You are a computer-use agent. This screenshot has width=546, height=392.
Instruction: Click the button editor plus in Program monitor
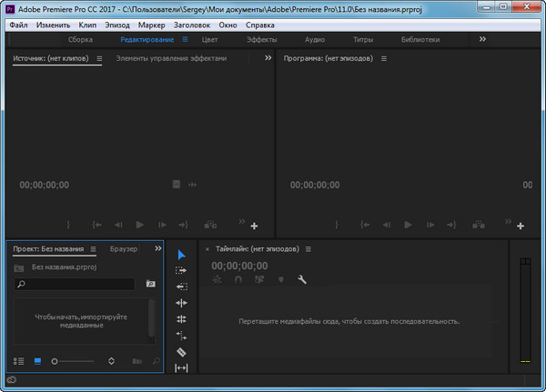tap(521, 226)
